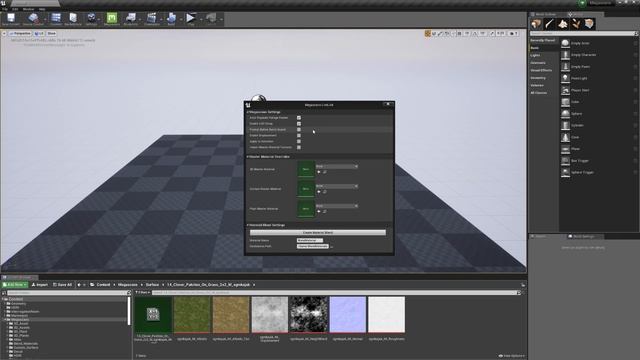Select Paint mode brush icon
Image resolution: width=640 pixels, height=360 pixels.
pyautogui.click(x=549, y=24)
